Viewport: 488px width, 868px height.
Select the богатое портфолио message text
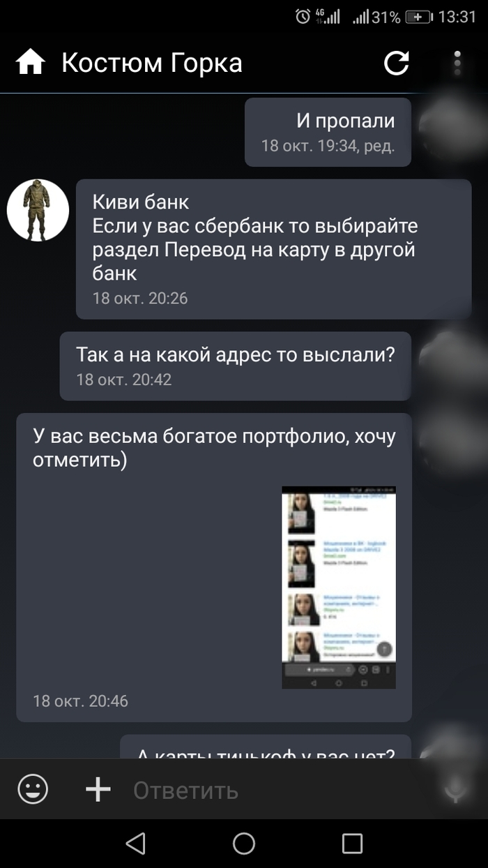[214, 449]
